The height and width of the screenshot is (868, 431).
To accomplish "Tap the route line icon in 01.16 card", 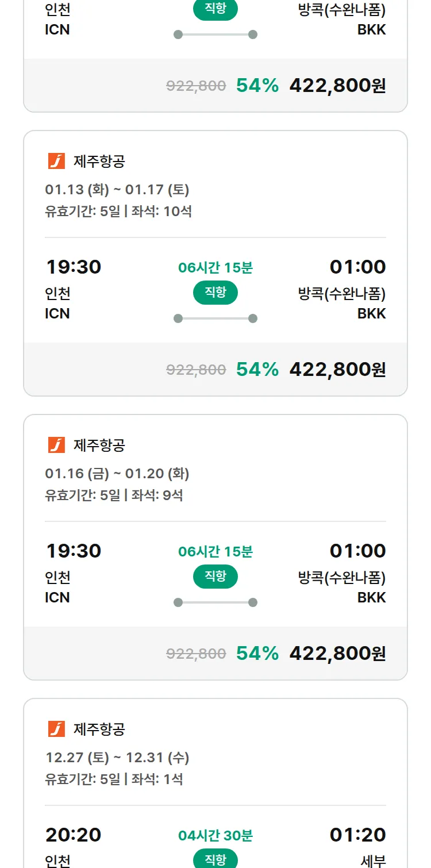I will pyautogui.click(x=215, y=602).
